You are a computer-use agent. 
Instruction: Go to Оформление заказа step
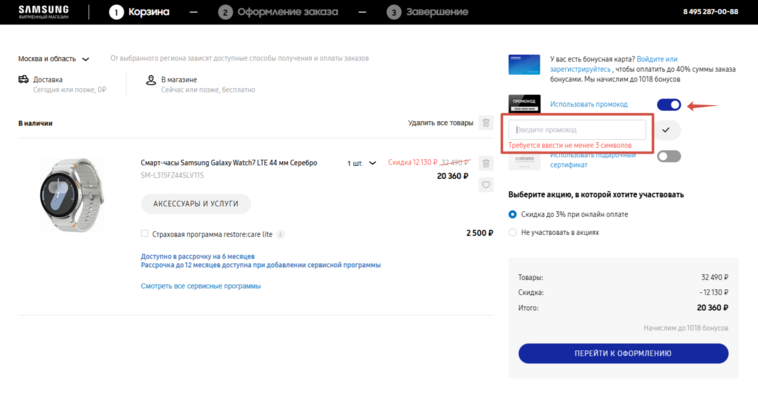click(288, 12)
